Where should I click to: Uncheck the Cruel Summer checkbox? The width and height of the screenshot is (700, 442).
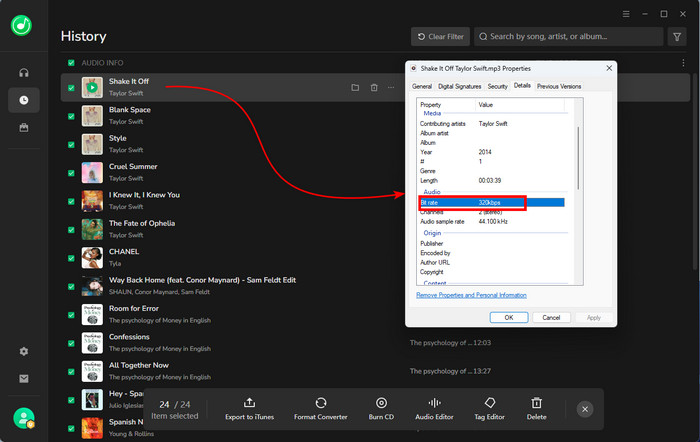(x=71, y=173)
